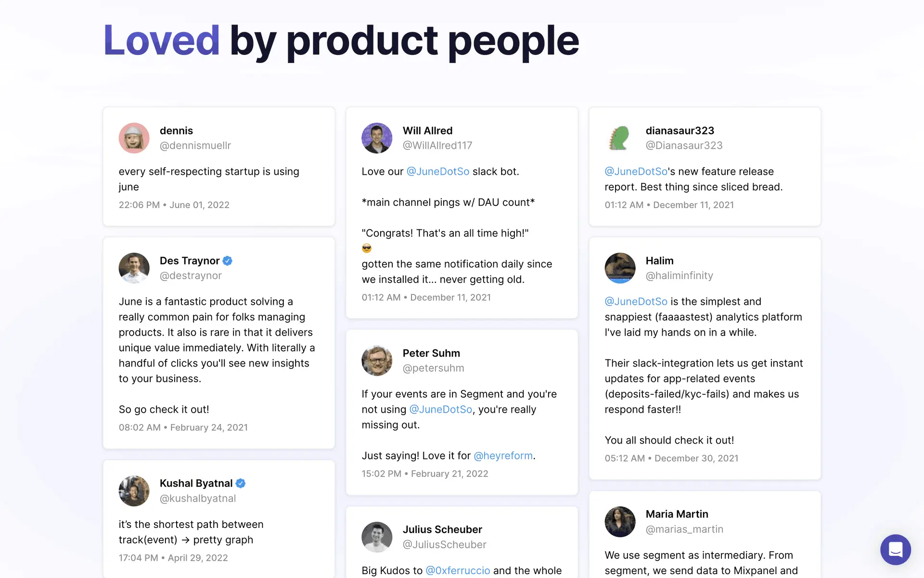
Task: Click Peter Suhm's avatar image
Action: coord(377,361)
